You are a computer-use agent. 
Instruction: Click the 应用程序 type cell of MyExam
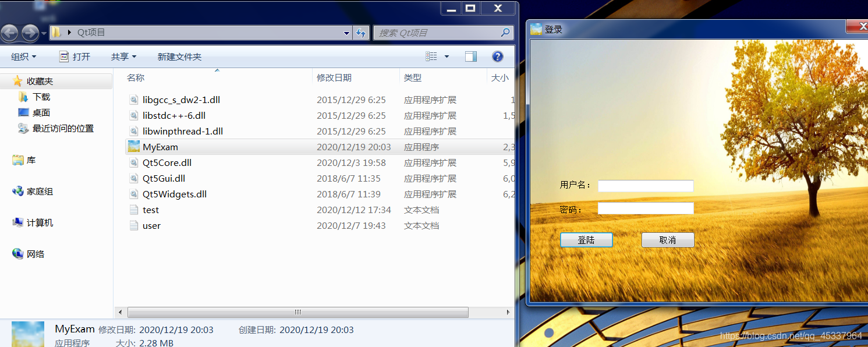click(x=421, y=147)
